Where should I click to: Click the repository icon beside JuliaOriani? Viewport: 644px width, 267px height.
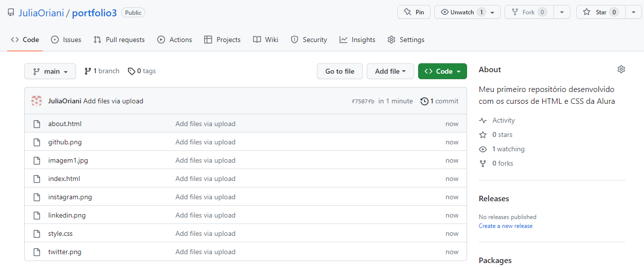point(11,12)
